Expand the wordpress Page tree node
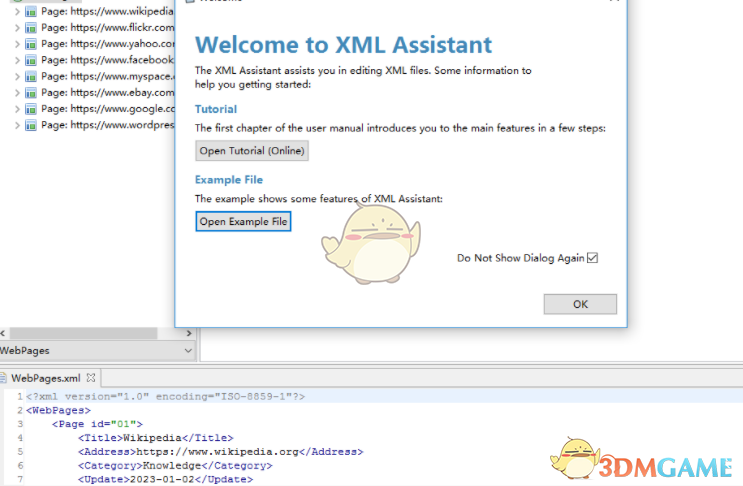743x486 pixels. coord(17,126)
